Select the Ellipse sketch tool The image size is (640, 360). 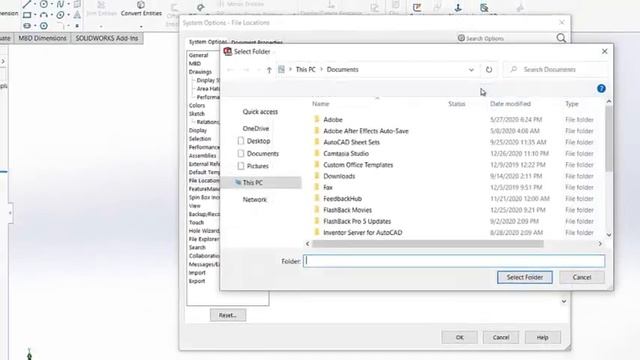coord(60,16)
